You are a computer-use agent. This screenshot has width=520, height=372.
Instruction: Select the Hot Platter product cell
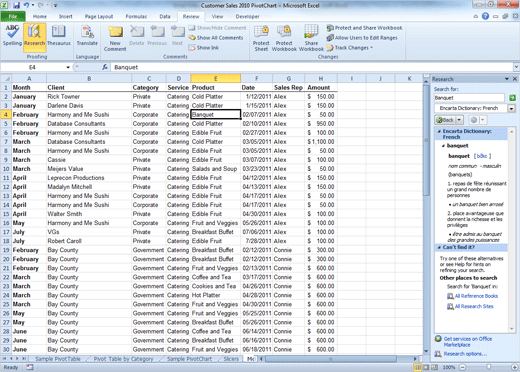216,295
